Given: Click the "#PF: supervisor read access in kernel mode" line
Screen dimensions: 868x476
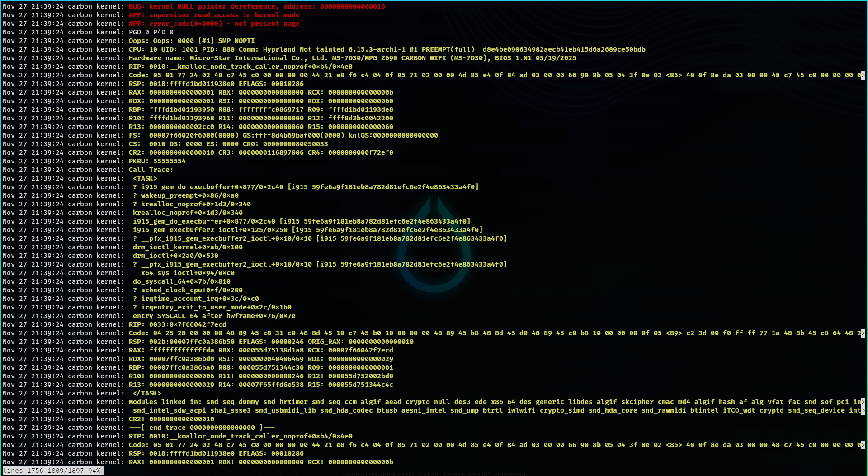Looking at the screenshot, I should point(214,15).
